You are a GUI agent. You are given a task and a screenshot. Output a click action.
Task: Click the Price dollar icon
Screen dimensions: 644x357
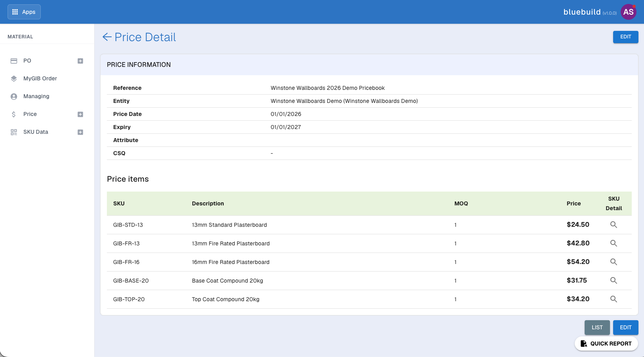tap(14, 114)
